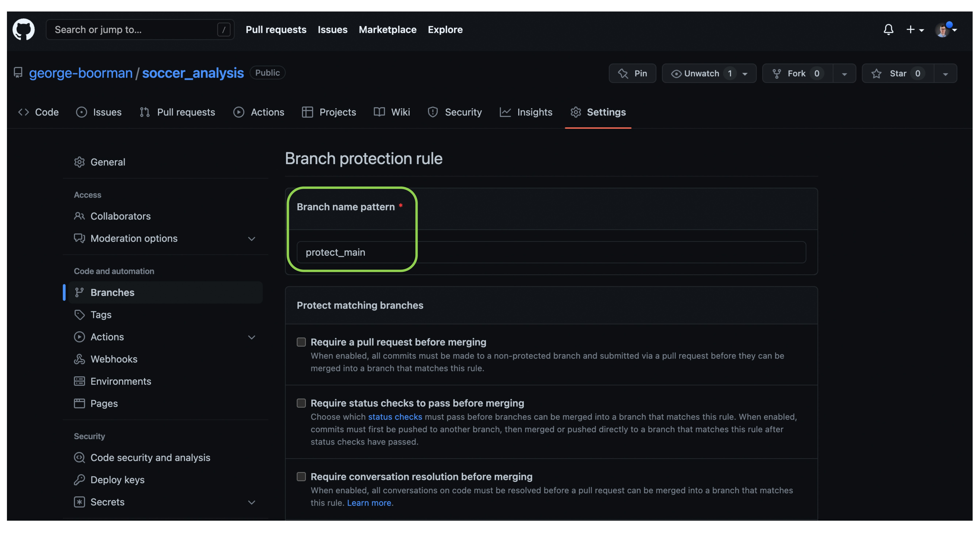Viewport: 980px width, 544px height.
Task: Open george-boorman profile link
Action: point(81,73)
